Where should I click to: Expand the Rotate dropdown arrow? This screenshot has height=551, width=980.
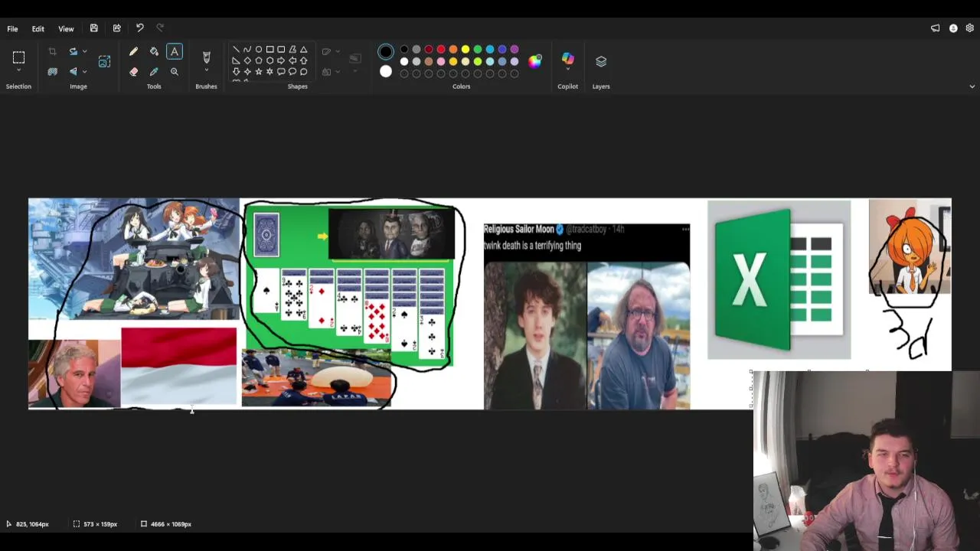click(84, 51)
